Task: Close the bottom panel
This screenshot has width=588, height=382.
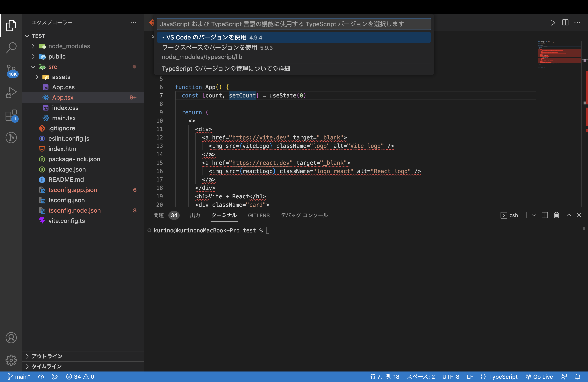Action: point(579,215)
